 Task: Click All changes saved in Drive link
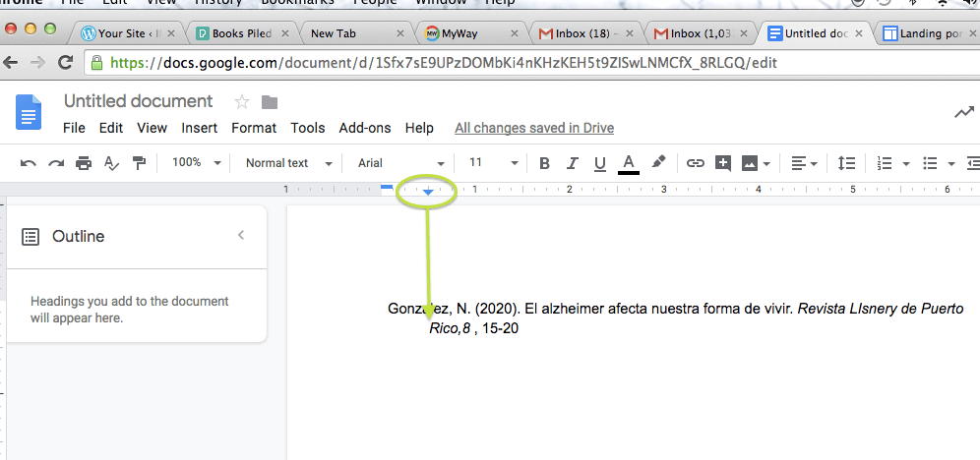click(x=534, y=128)
